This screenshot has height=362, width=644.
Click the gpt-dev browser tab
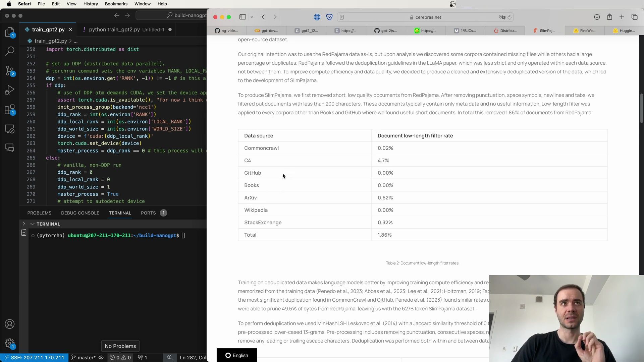[268, 31]
